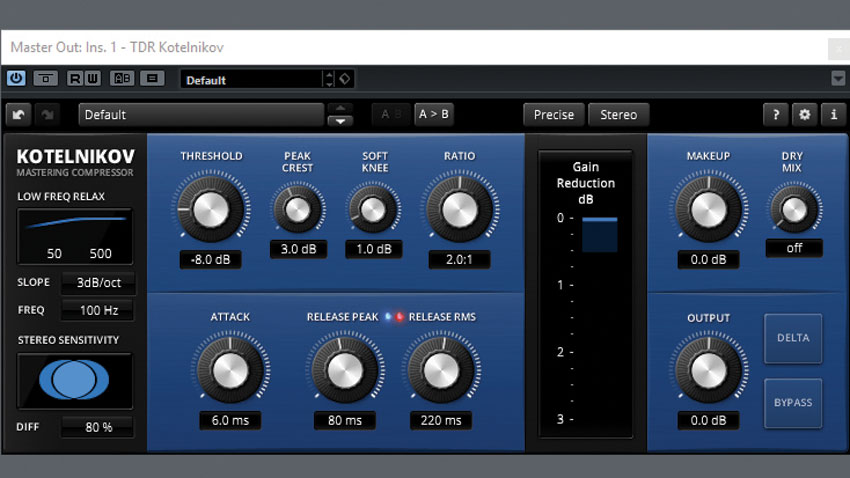Click the Soft Knee 1.0 dB value
Viewport: 850px width, 478px height.
(374, 249)
